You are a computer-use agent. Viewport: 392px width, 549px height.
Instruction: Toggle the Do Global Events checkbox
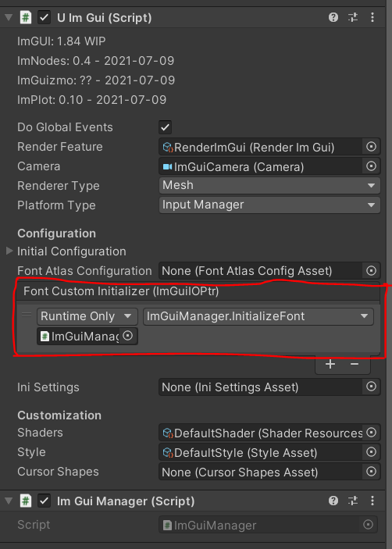(x=166, y=127)
